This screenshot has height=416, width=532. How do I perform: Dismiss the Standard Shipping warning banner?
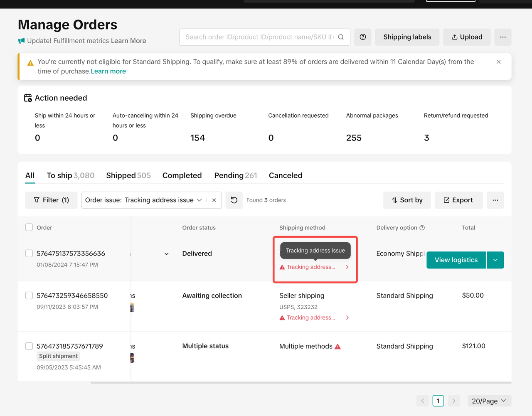tap(499, 62)
